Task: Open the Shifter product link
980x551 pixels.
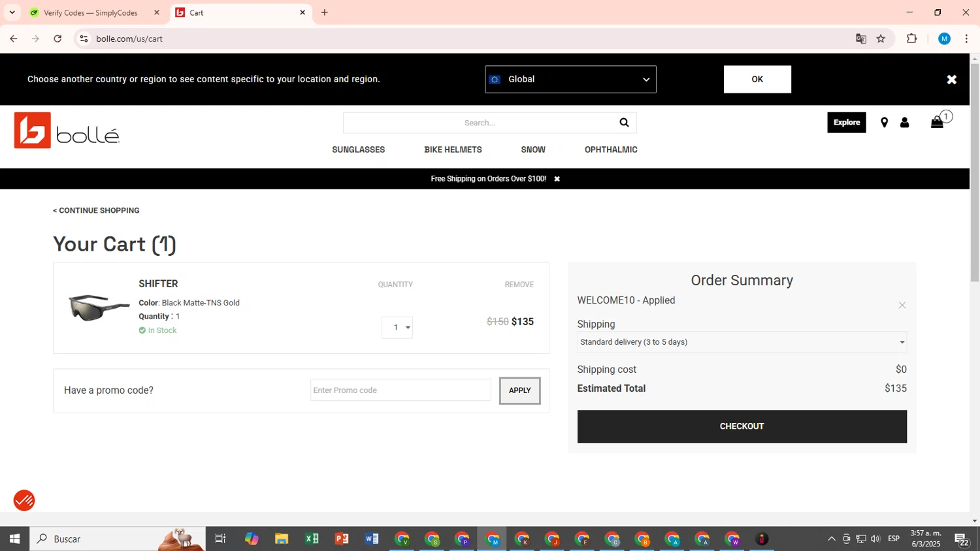Action: pyautogui.click(x=158, y=284)
